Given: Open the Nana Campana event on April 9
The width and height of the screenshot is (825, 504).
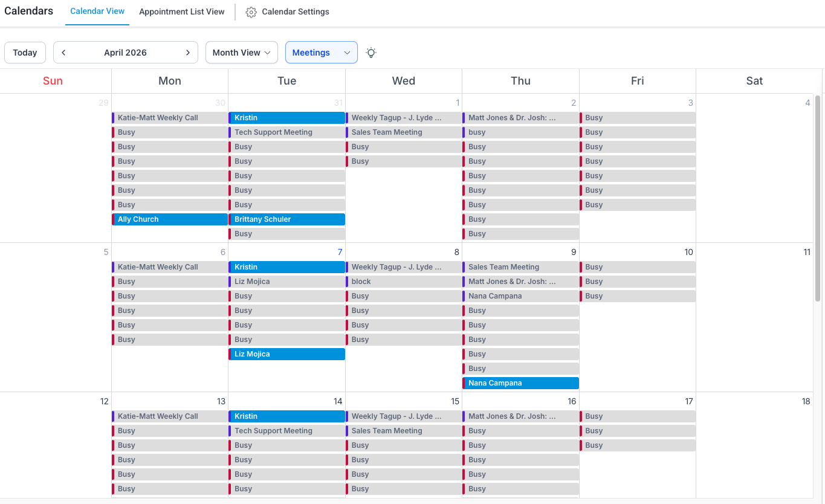Looking at the screenshot, I should click(520, 383).
